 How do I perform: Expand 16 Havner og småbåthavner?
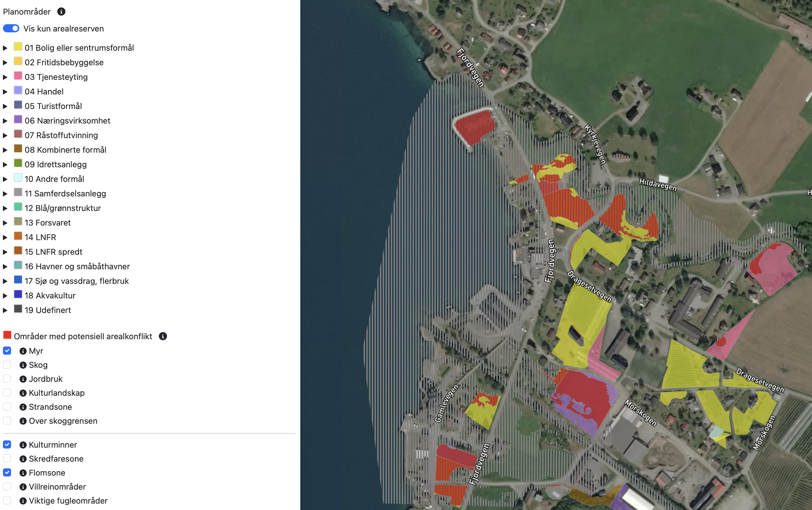pyautogui.click(x=5, y=267)
